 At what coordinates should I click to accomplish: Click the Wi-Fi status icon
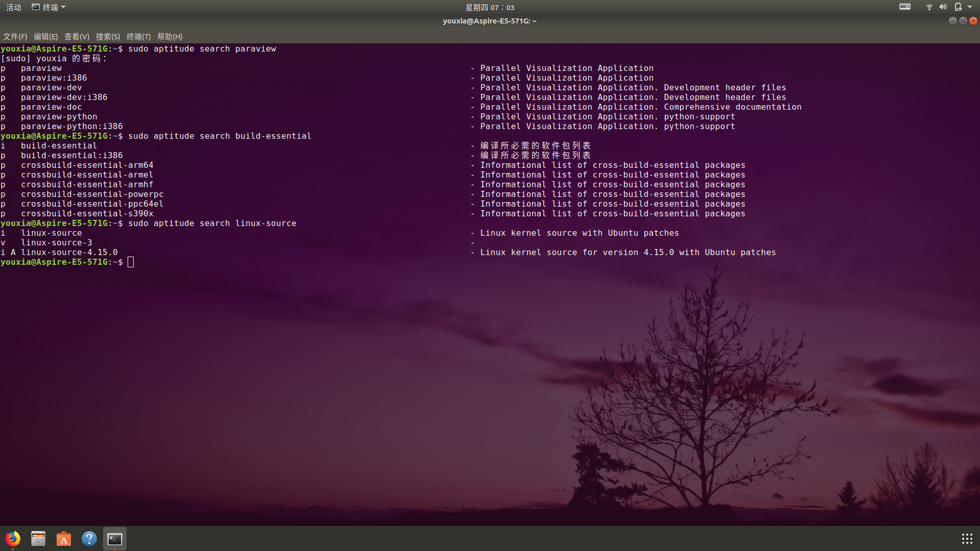[x=929, y=7]
